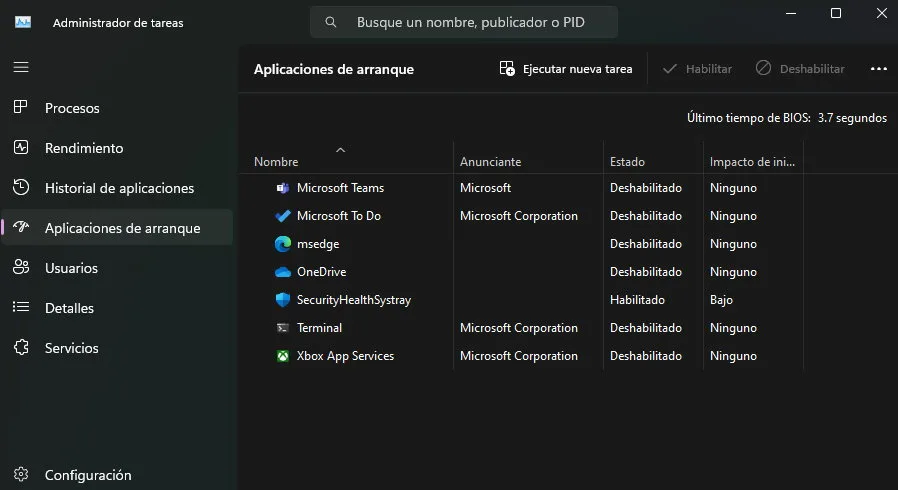Image resolution: width=898 pixels, height=490 pixels.
Task: Click the Usuarios people icon
Action: (21, 267)
